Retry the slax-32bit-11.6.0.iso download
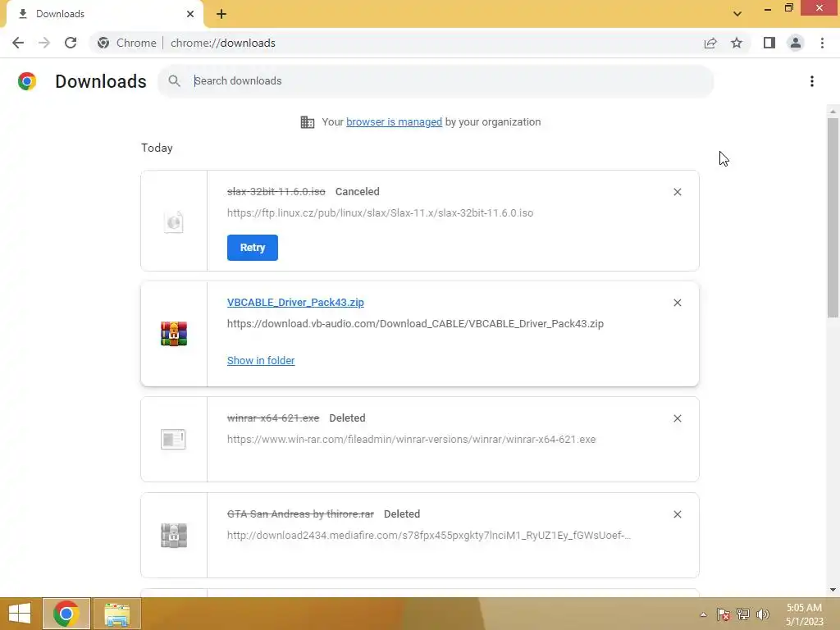The height and width of the screenshot is (630, 840). (253, 248)
